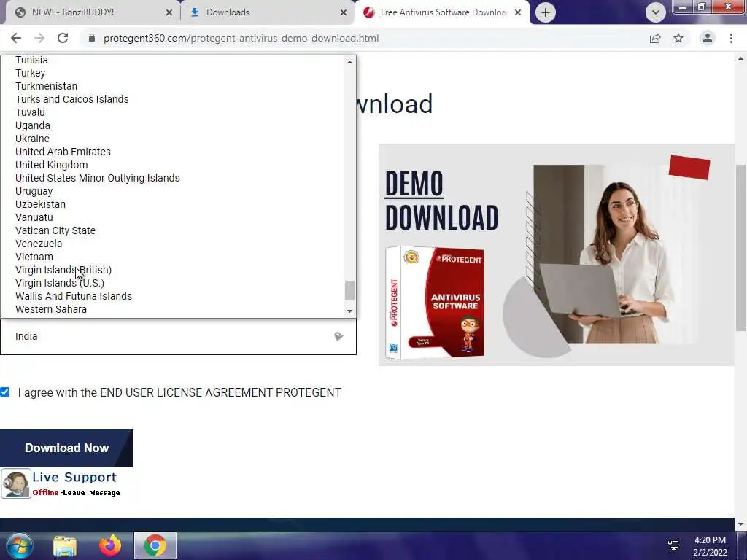Open the network tray icon
The height and width of the screenshot is (560, 747).
(673, 545)
